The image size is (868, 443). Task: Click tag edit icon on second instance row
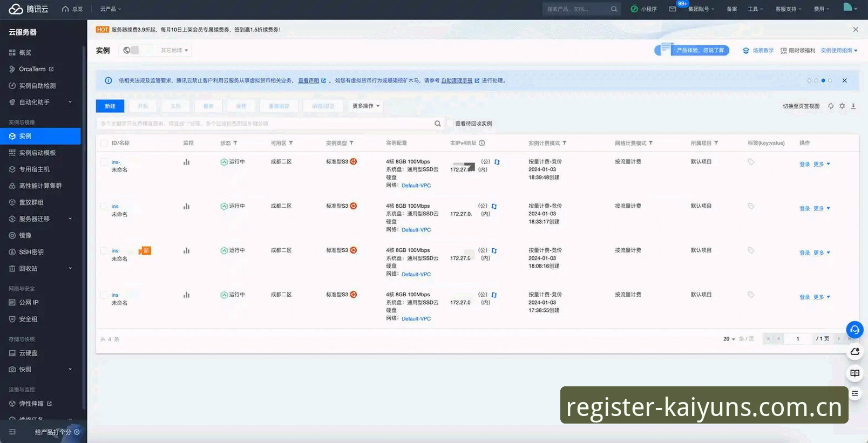tap(751, 206)
